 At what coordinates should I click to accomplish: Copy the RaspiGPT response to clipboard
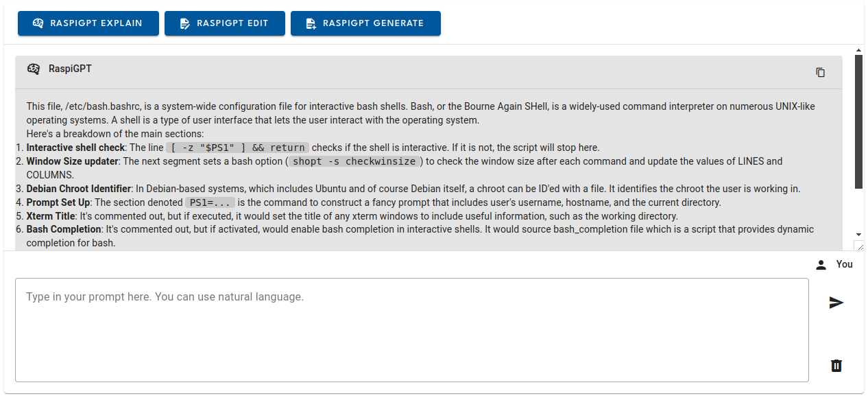[x=820, y=72]
